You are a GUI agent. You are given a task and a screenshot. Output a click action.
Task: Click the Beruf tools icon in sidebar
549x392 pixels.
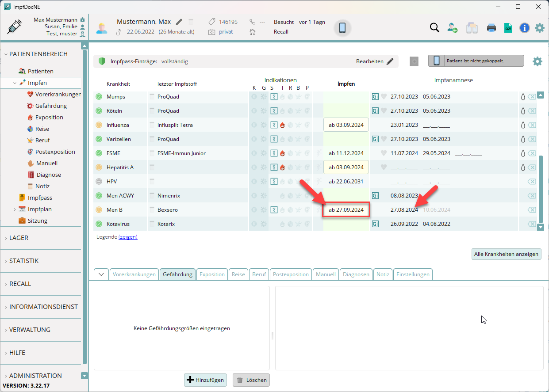(x=30, y=140)
